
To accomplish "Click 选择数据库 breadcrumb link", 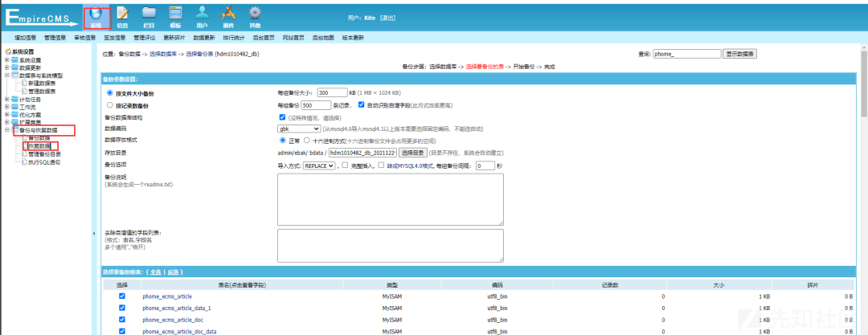I will pyautogui.click(x=164, y=55).
